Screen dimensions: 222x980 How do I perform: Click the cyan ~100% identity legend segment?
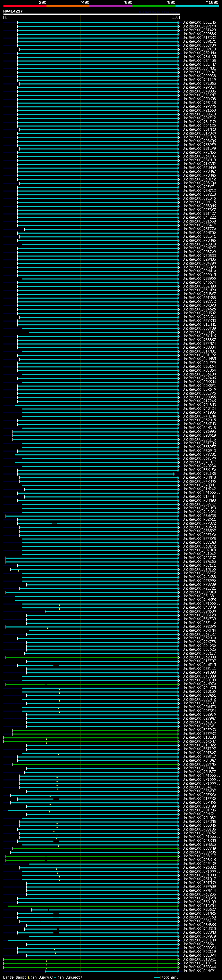click(x=197, y=6)
